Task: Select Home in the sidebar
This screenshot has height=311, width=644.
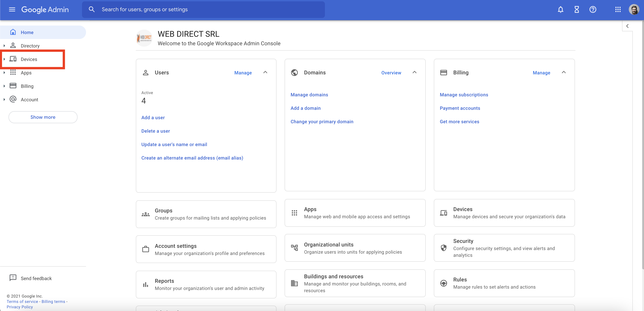Action: [x=27, y=32]
